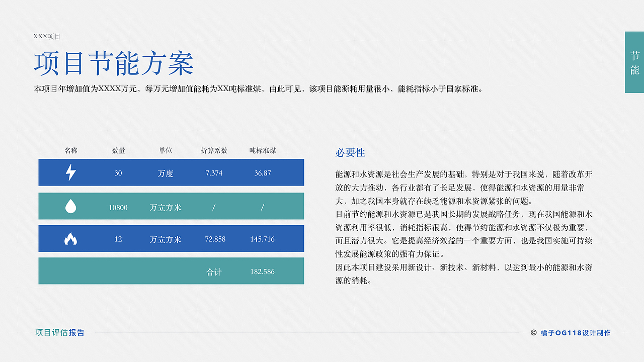Screen dimensions: 644x362
Task: Select 万立方米 in the water row
Action: click(166, 207)
